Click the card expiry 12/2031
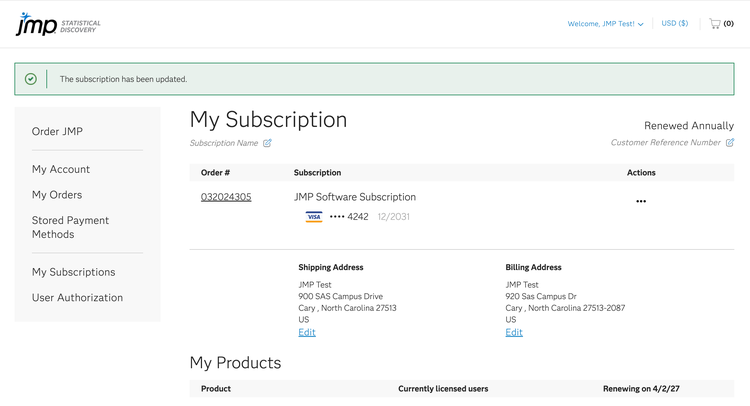750x406 pixels. tap(393, 217)
